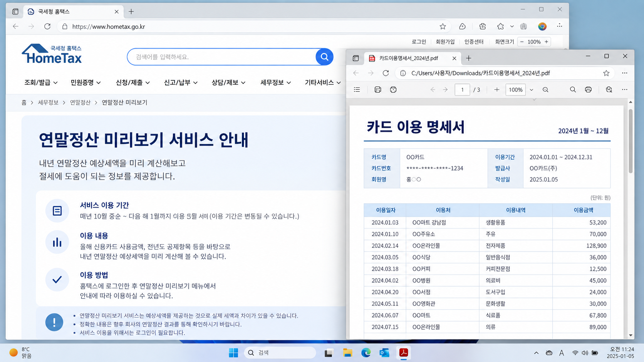This screenshot has width=644, height=362.
Task: Bookmark the HomeTax page with star icon
Action: click(443, 27)
